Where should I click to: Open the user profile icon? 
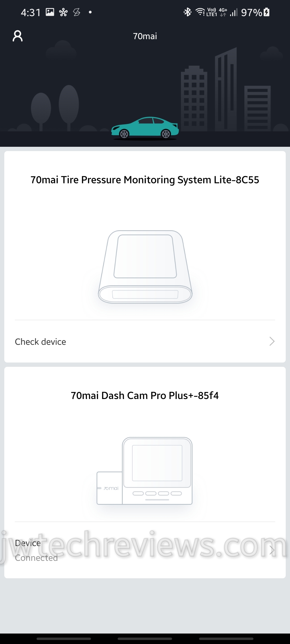pyautogui.click(x=18, y=36)
